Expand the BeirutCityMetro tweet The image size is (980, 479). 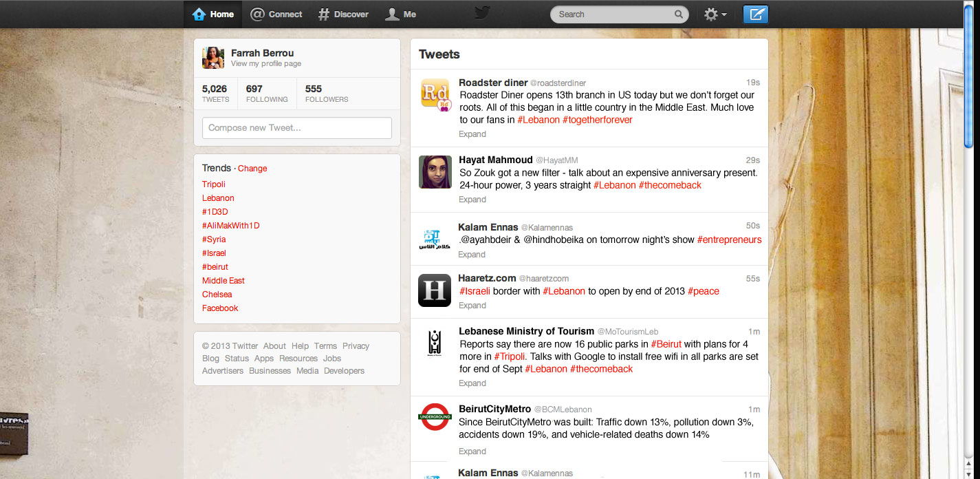[x=472, y=451]
